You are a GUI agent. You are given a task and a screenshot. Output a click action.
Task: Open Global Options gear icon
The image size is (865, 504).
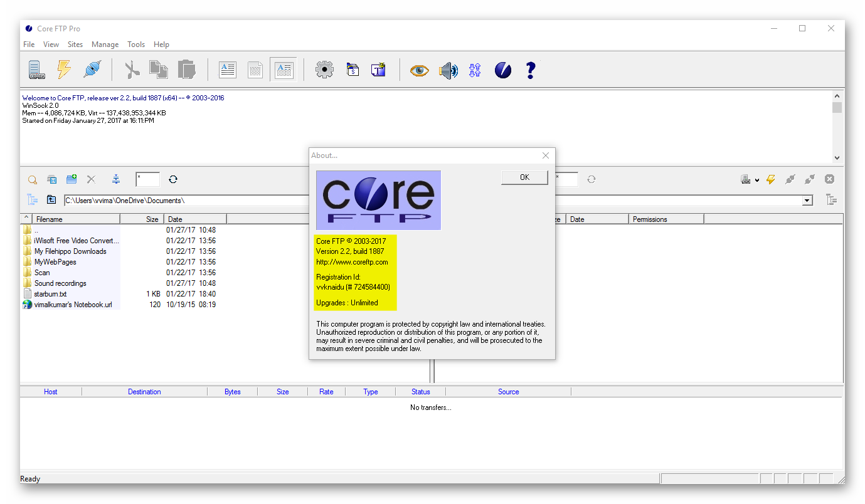pos(324,70)
